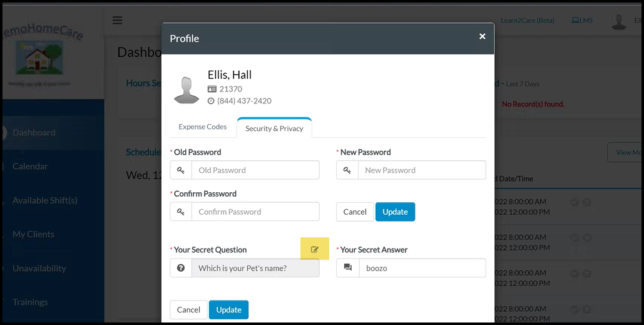The image size is (644, 325).
Task: Click the bottom Update button for secret question
Action: [228, 310]
